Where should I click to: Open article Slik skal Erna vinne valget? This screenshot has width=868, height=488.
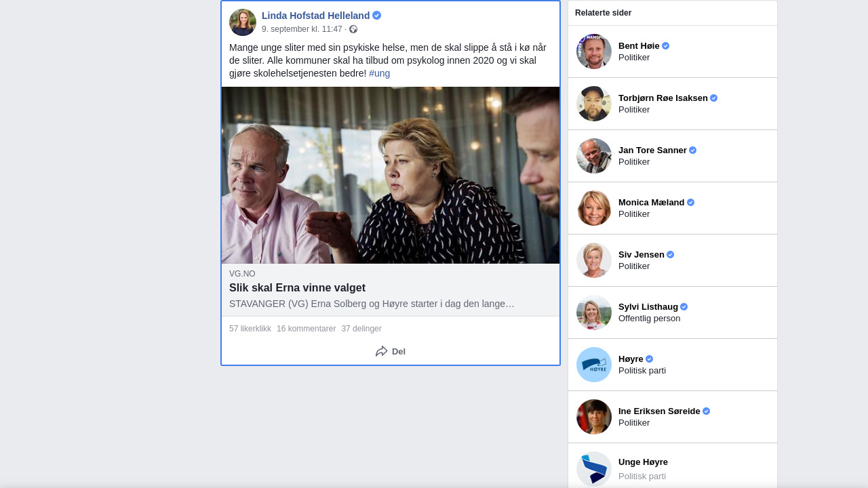tap(297, 287)
